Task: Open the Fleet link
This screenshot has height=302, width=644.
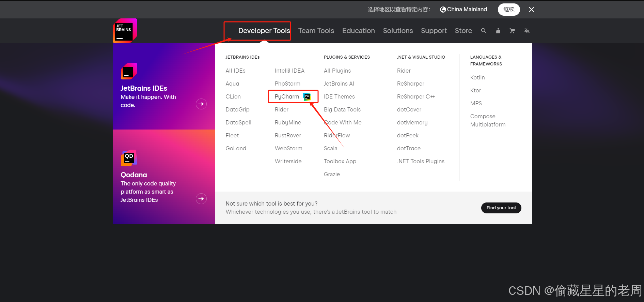Action: (232, 135)
